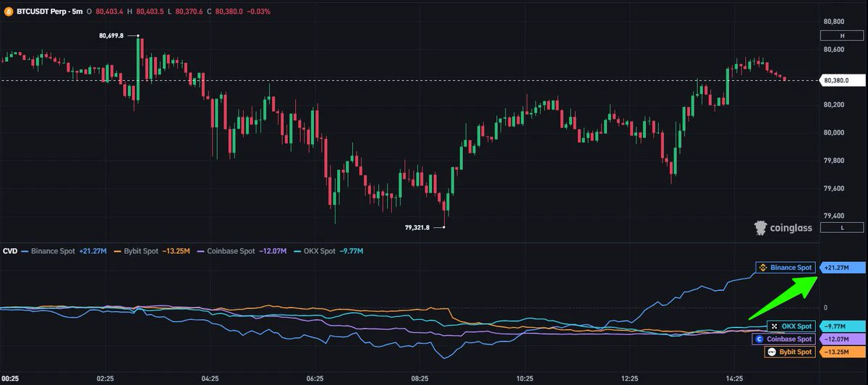Click the −12.07M value tag on the CVD axis

842,339
